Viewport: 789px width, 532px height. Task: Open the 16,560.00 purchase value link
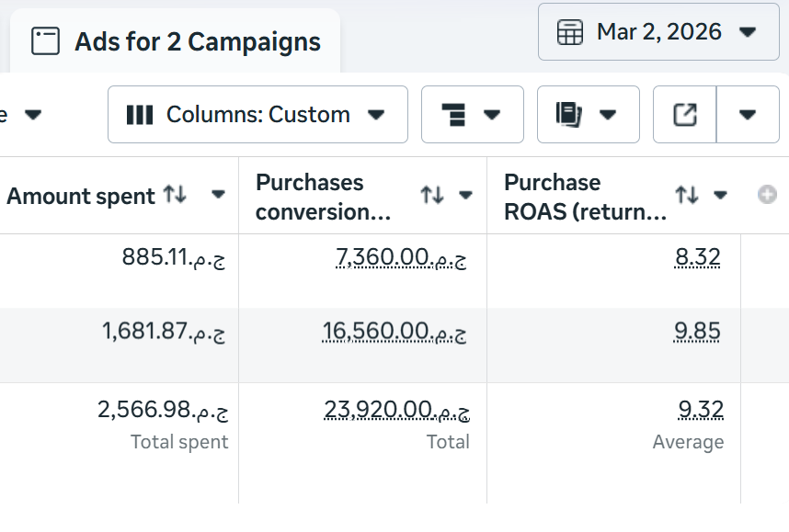[394, 332]
